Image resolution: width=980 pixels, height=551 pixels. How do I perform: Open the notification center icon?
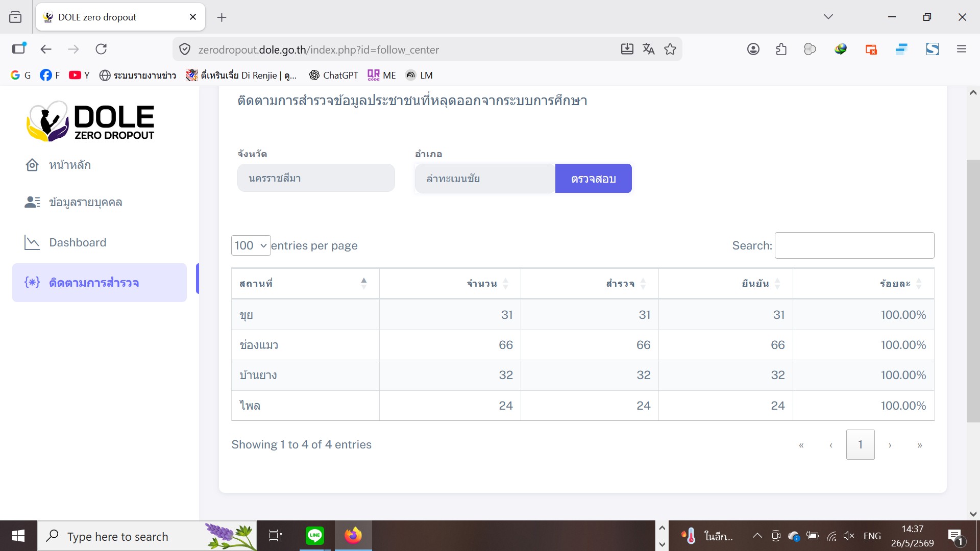pyautogui.click(x=955, y=536)
